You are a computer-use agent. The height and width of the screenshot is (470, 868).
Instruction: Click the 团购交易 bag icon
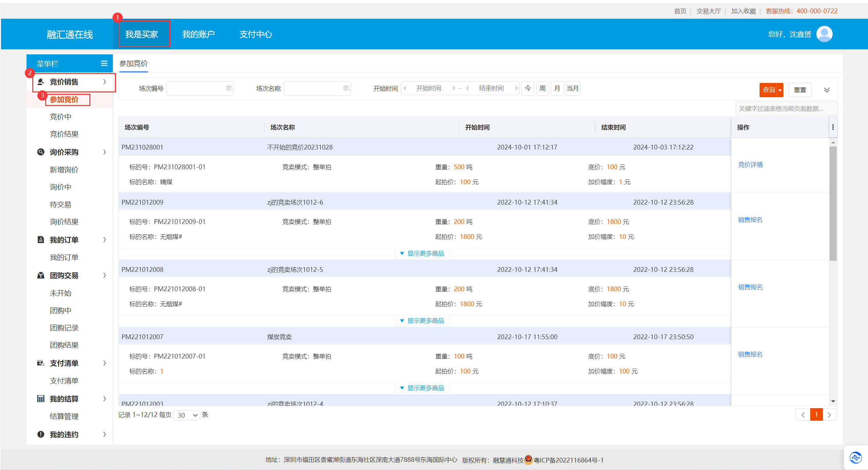pyautogui.click(x=41, y=275)
